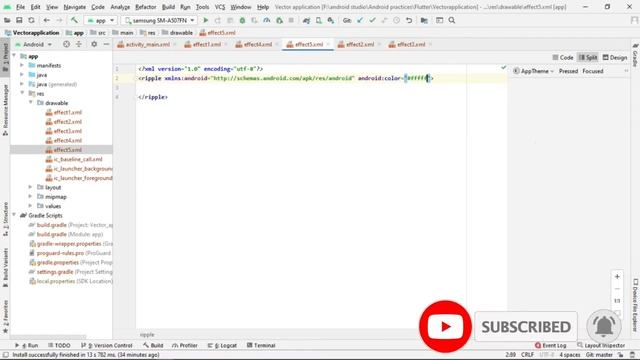Open the Event Log

click(x=551, y=345)
